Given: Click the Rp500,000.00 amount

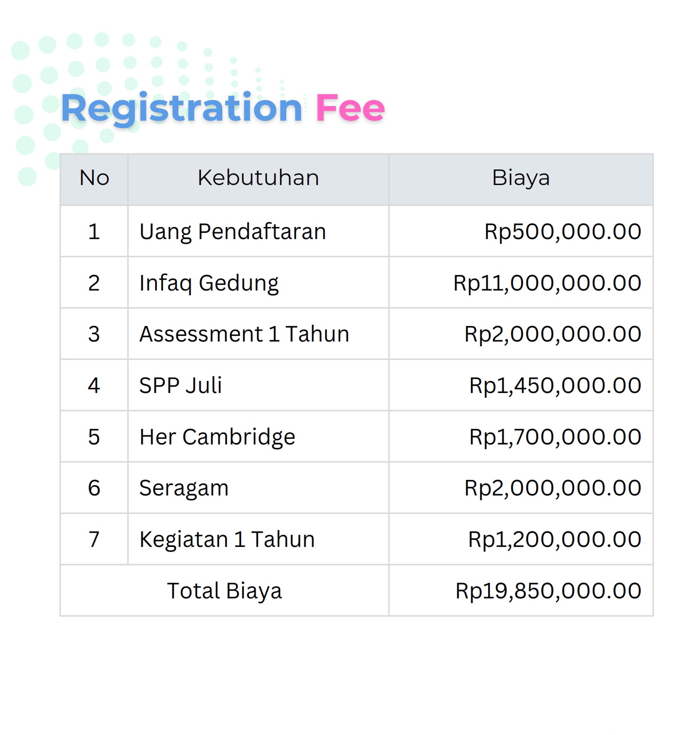Looking at the screenshot, I should pos(563,231).
